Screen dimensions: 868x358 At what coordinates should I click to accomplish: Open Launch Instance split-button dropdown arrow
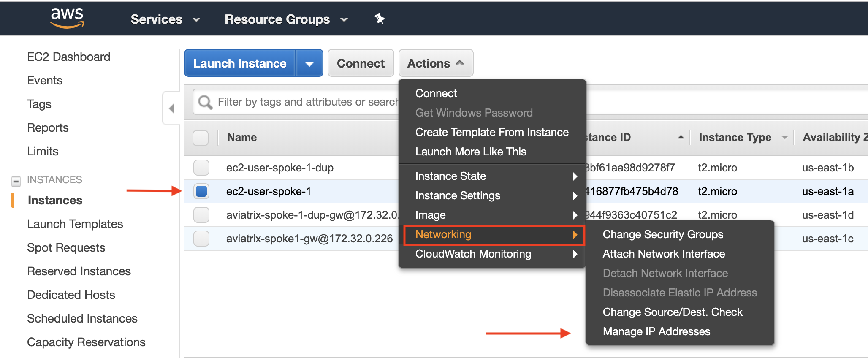point(309,63)
